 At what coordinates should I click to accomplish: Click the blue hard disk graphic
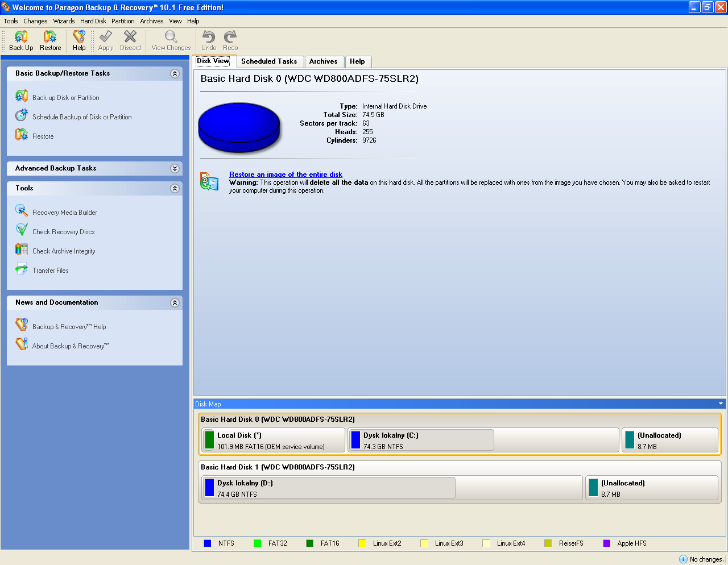click(x=239, y=128)
